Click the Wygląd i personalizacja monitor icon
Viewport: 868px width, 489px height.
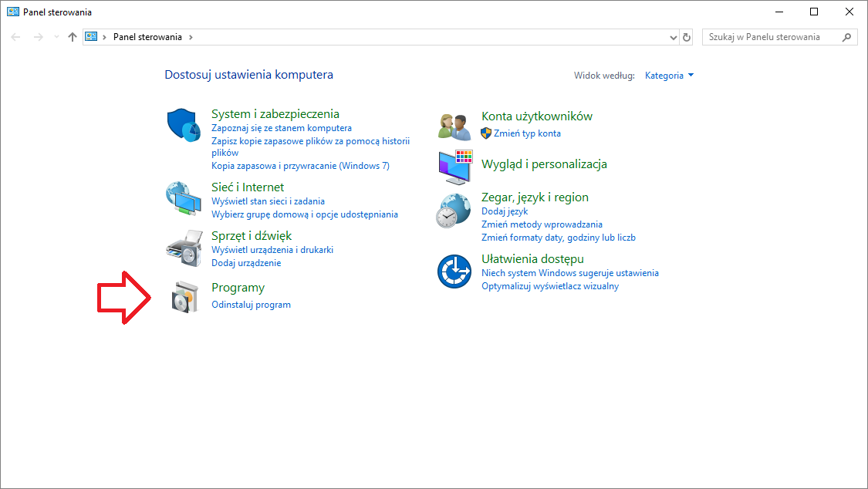(x=455, y=167)
